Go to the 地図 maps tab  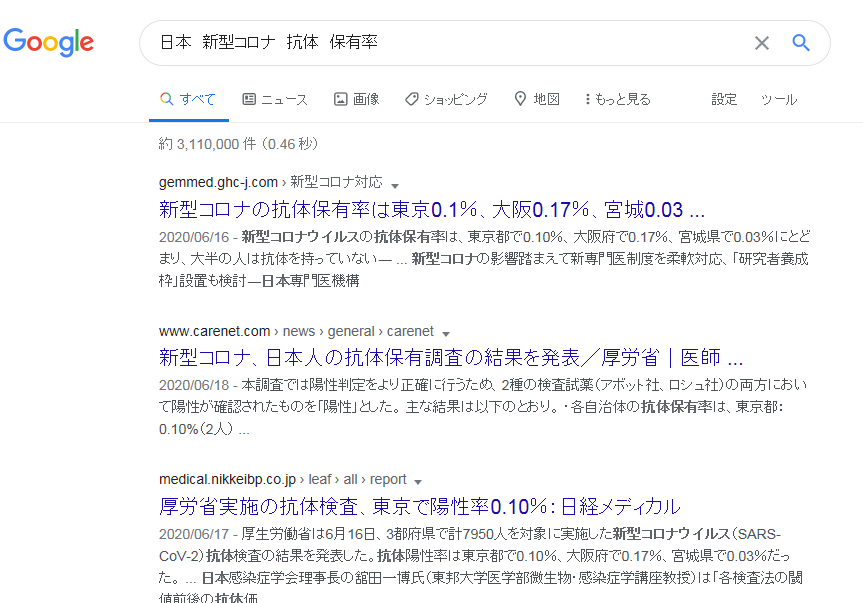coord(537,99)
